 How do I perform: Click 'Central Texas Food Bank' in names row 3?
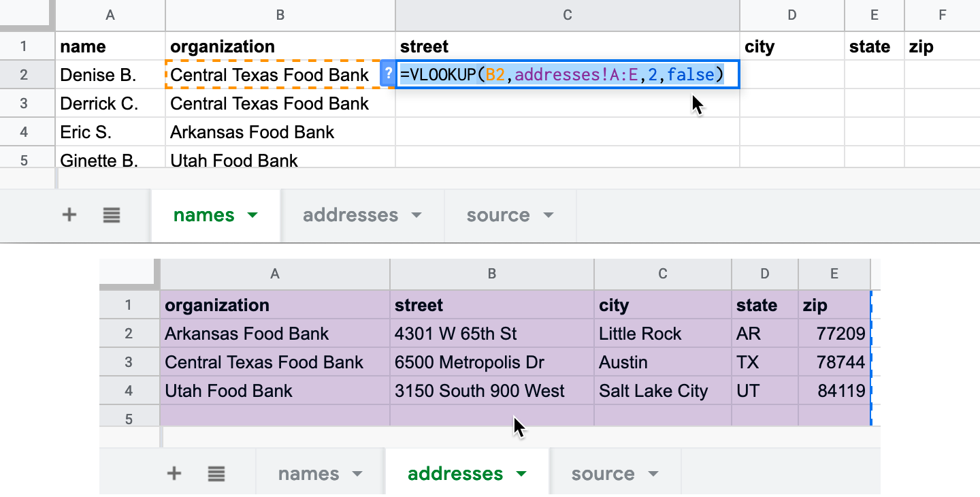pyautogui.click(x=280, y=103)
